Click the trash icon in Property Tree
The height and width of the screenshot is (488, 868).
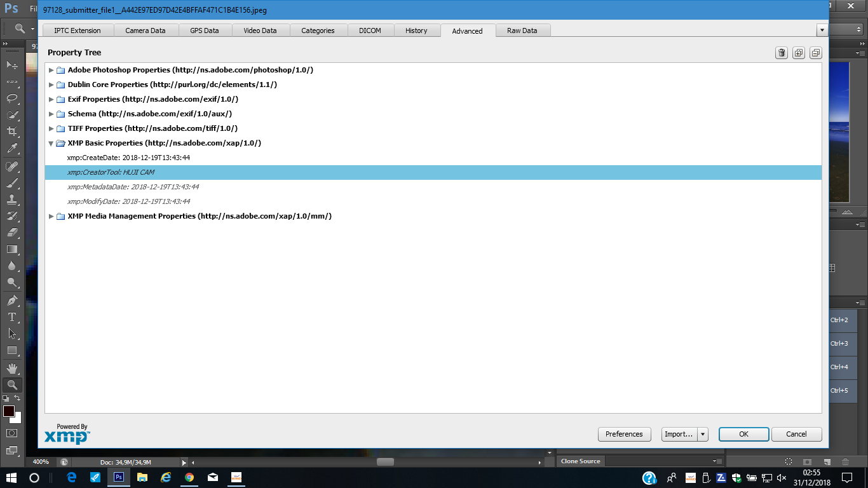(782, 53)
